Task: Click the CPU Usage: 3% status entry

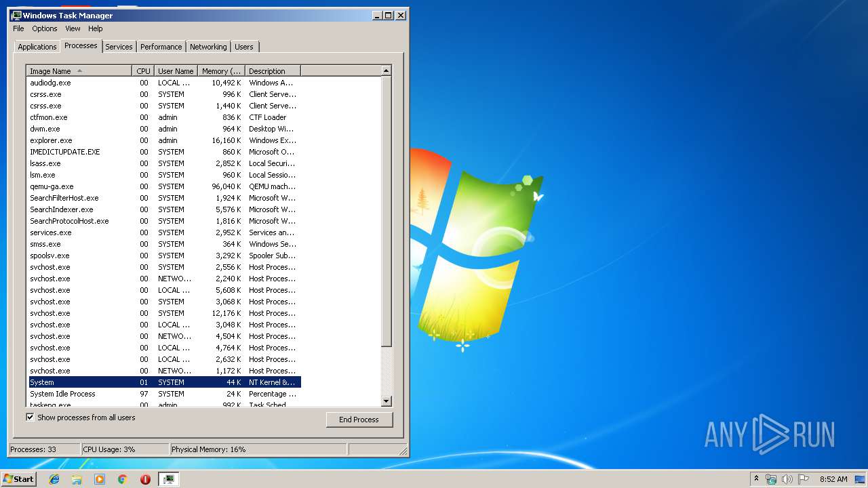Action: pos(125,449)
